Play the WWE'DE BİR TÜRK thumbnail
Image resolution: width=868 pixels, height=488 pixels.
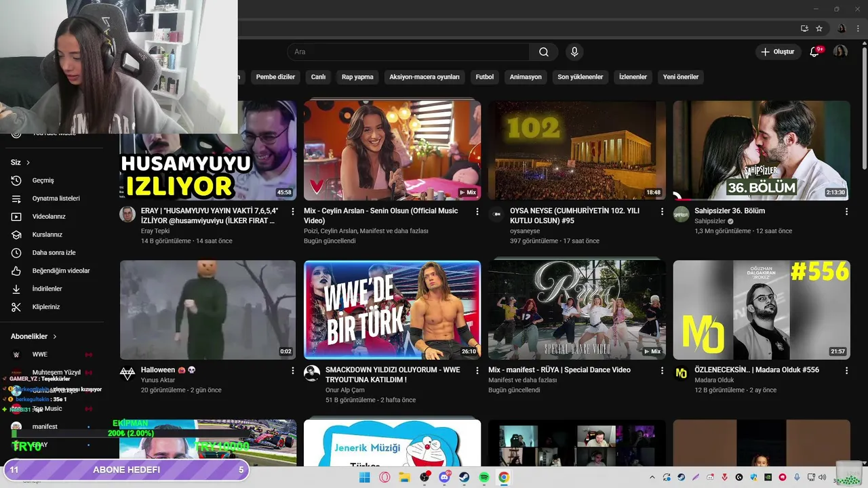tap(392, 310)
